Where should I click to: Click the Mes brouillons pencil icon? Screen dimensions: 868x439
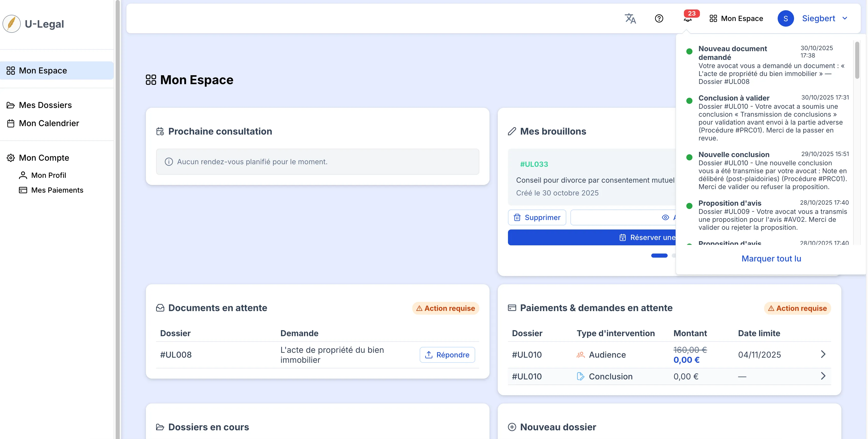[512, 131]
